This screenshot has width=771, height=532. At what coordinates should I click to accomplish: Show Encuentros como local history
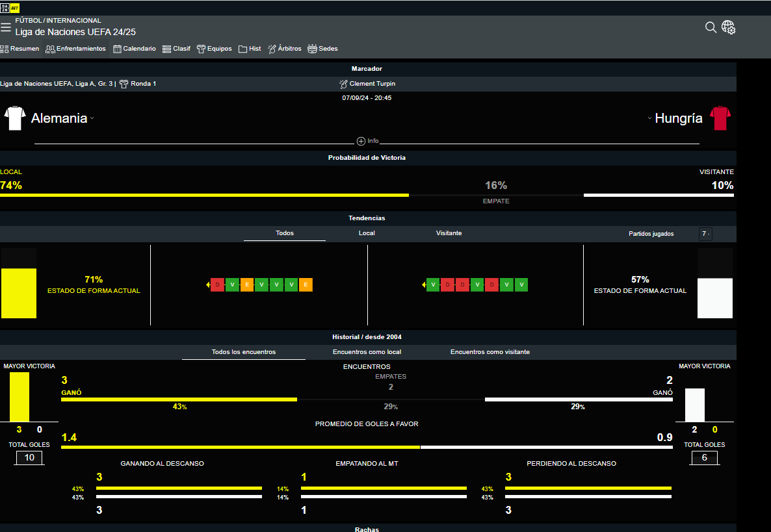coord(367,352)
